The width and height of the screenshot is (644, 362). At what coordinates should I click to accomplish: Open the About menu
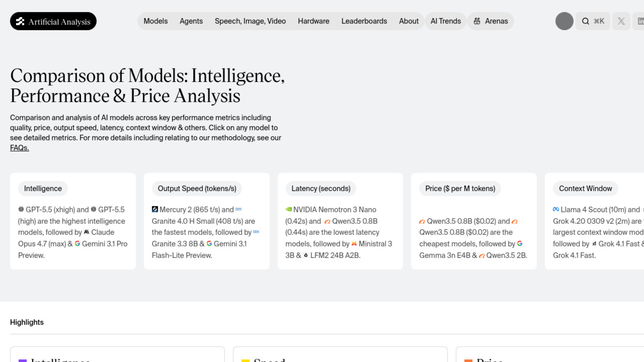pos(408,21)
